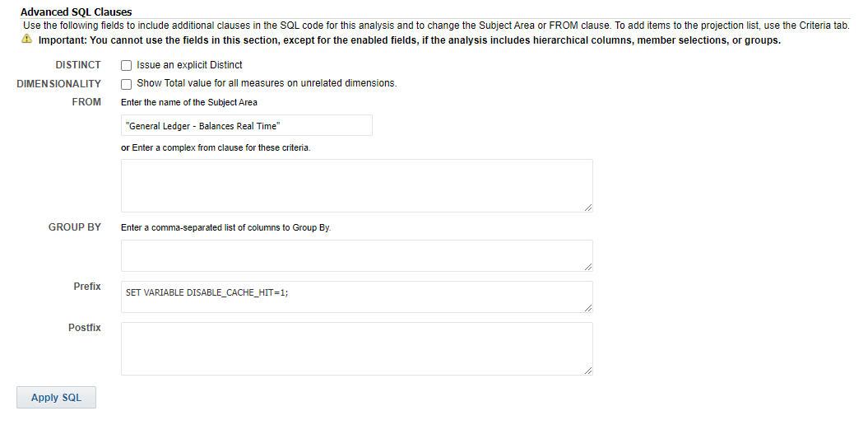Click the Postfix field label
Viewport: 868px width, 425px height.
[85, 328]
